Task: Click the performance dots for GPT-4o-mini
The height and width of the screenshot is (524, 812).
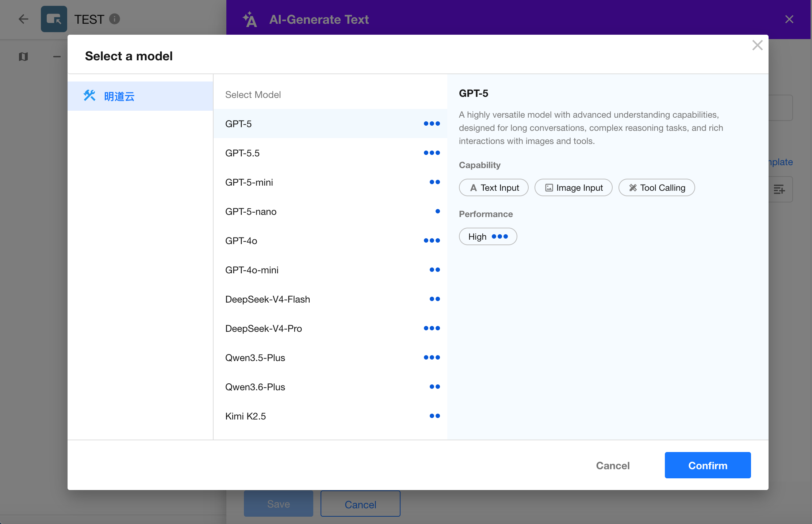Action: point(435,270)
